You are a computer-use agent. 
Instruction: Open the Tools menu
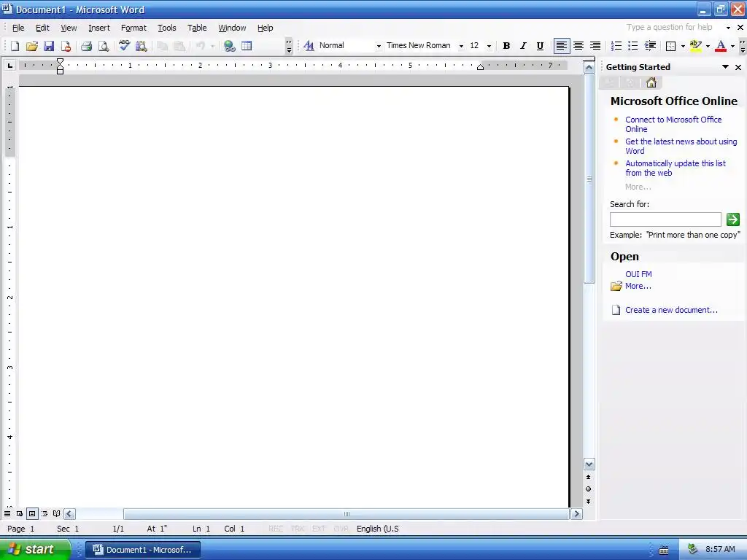[x=167, y=28]
